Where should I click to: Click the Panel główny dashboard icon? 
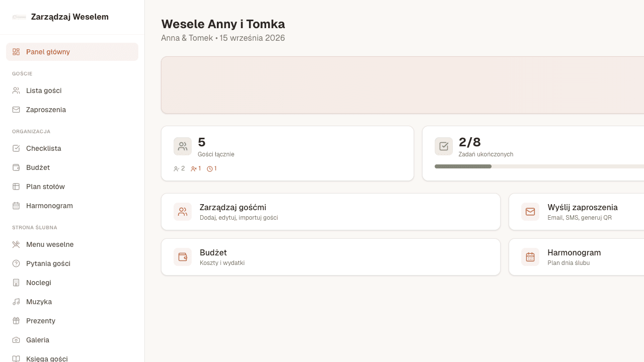click(16, 52)
